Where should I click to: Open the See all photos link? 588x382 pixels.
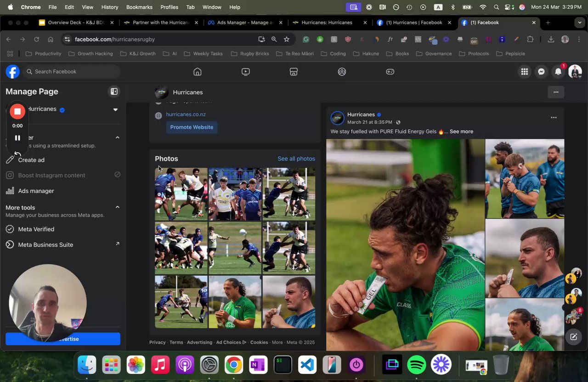click(x=296, y=159)
